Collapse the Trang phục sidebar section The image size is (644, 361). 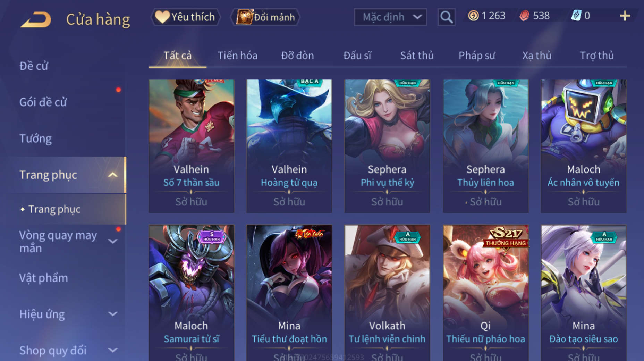[113, 175]
